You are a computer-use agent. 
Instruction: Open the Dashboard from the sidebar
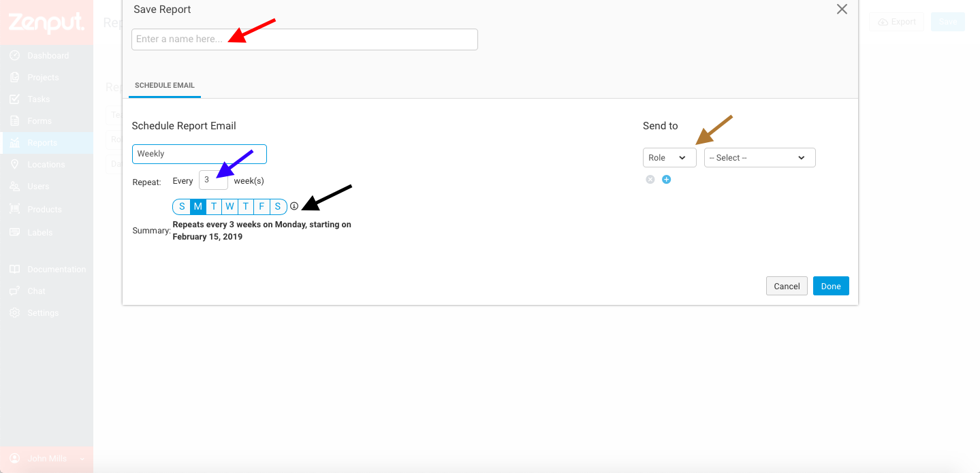[x=48, y=55]
